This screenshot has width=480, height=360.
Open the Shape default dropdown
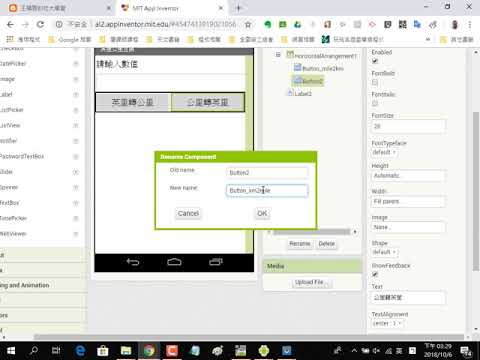click(x=385, y=252)
